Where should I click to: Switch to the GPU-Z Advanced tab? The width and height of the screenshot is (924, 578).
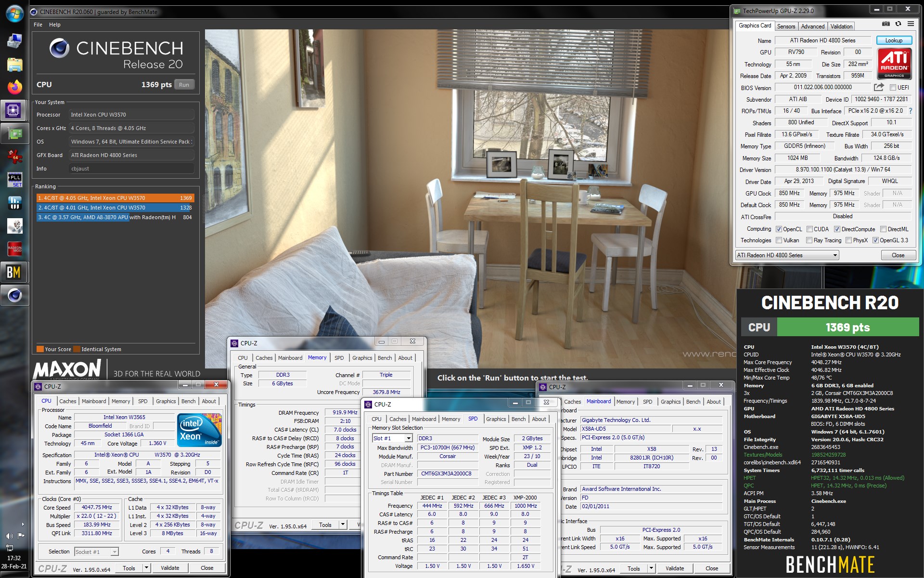pyautogui.click(x=813, y=26)
